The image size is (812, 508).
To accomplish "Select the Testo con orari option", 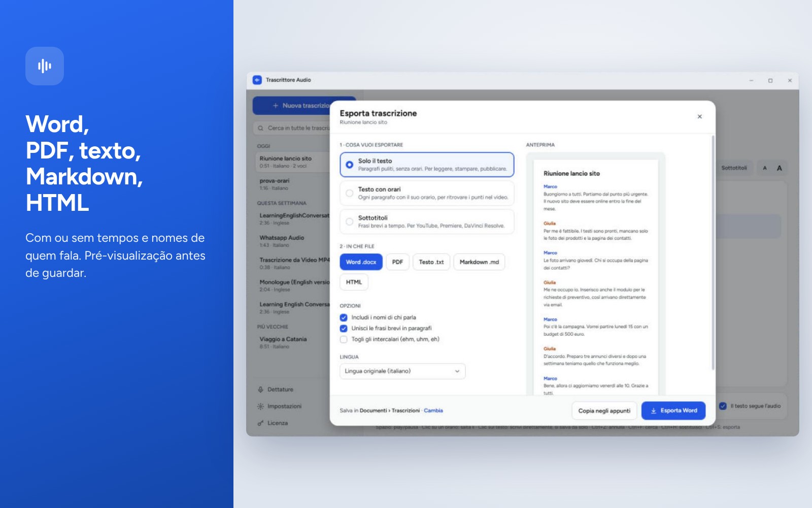I will point(427,193).
